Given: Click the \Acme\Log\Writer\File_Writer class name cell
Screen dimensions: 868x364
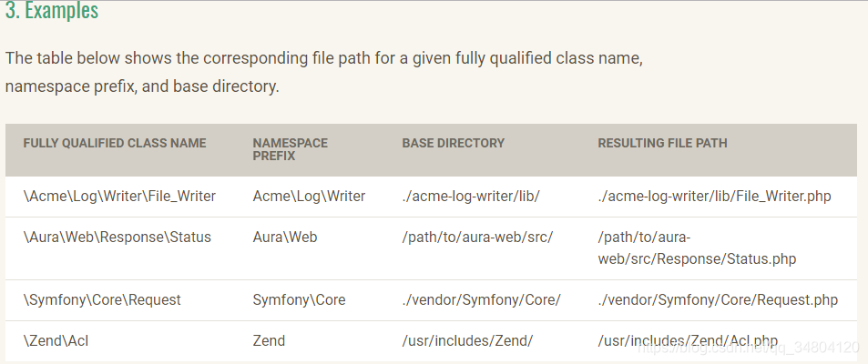Looking at the screenshot, I should point(119,197).
